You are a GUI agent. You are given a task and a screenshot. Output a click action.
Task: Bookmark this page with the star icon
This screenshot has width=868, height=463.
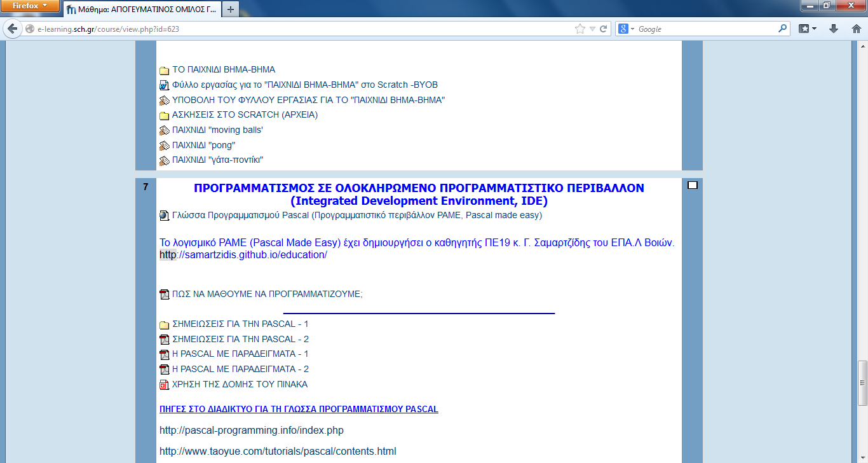coord(580,29)
